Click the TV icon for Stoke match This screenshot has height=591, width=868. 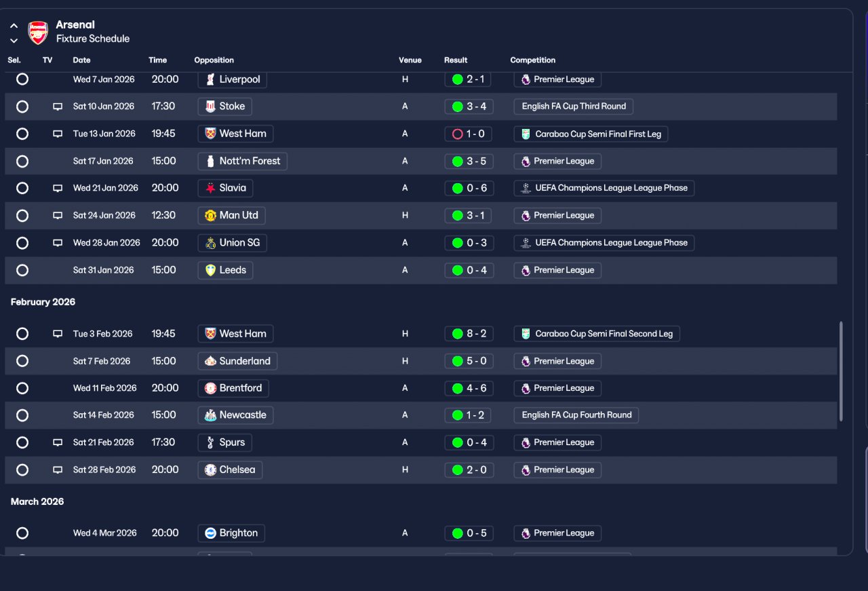[x=58, y=107]
